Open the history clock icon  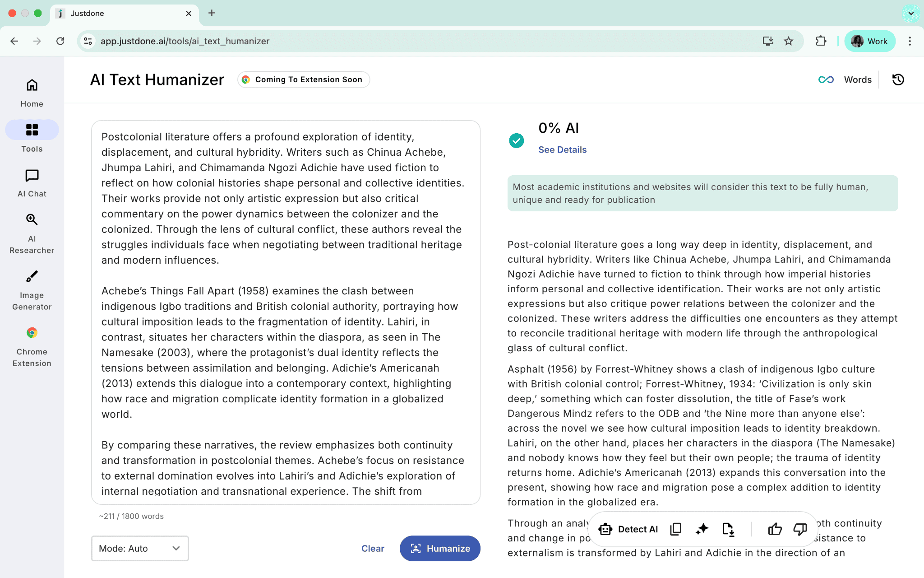(x=898, y=80)
